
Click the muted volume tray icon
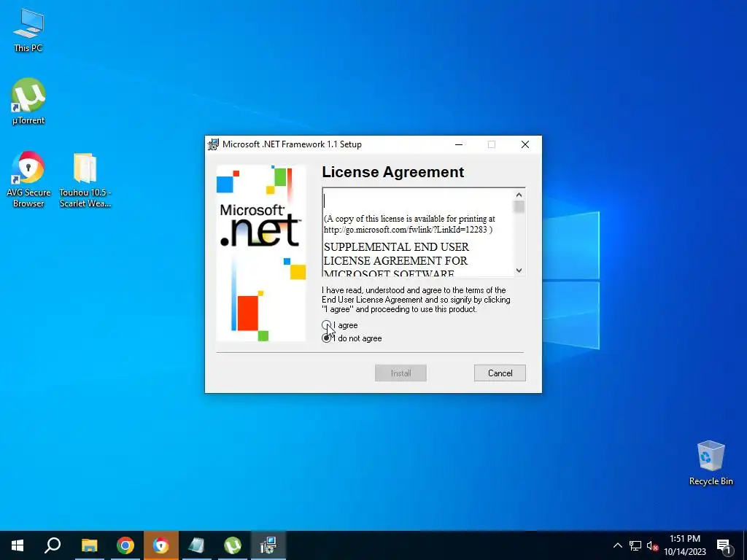(652, 545)
